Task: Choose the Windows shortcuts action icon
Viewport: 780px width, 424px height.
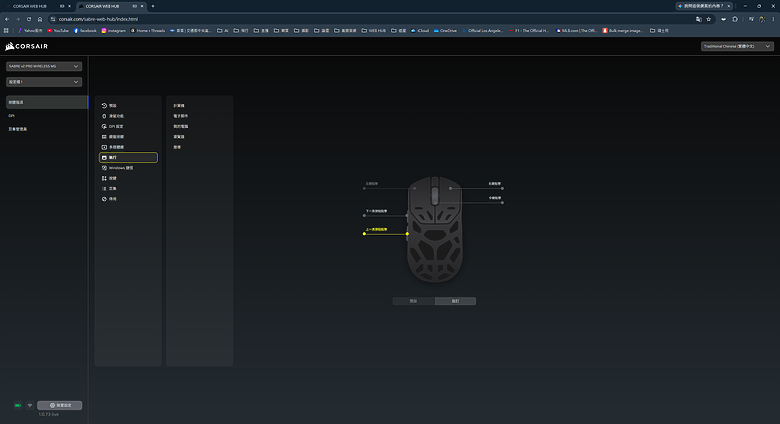Action: click(x=104, y=168)
